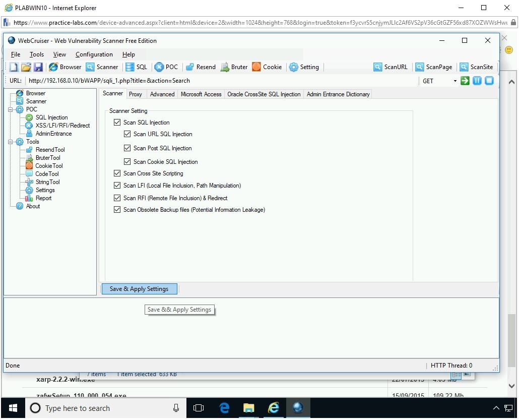Toggle Scan Obsolete Backup files checkbox

[x=117, y=210]
